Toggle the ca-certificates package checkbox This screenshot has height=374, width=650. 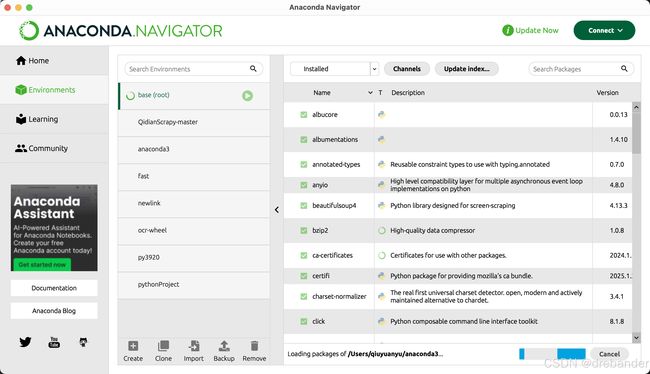(303, 255)
